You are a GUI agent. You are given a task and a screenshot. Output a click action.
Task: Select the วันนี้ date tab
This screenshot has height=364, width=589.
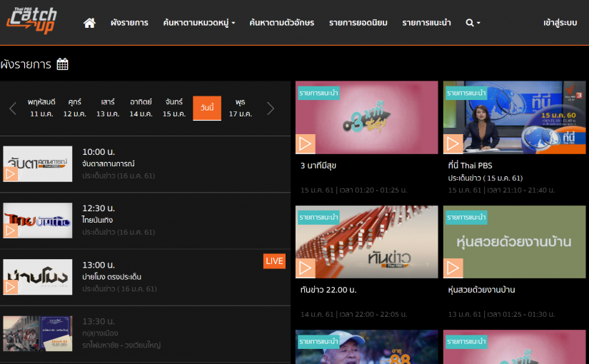207,108
